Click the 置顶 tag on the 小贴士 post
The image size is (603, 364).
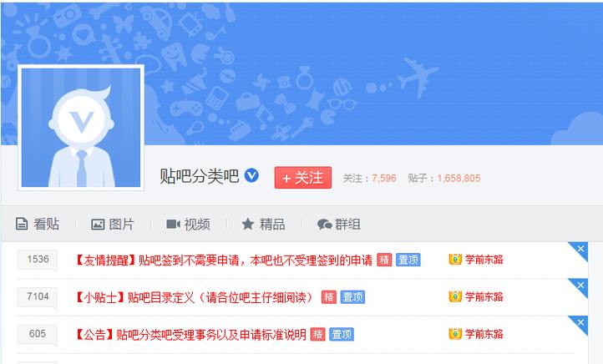[352, 297]
